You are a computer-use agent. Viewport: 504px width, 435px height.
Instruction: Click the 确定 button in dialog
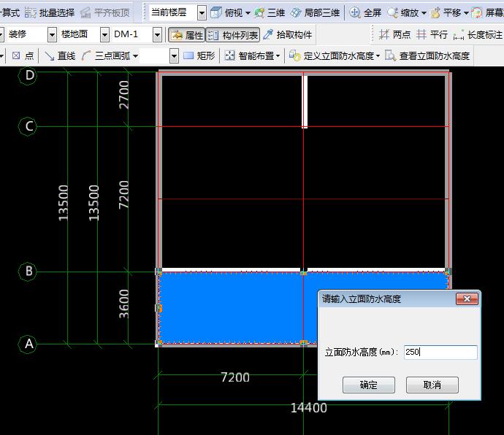(x=369, y=385)
